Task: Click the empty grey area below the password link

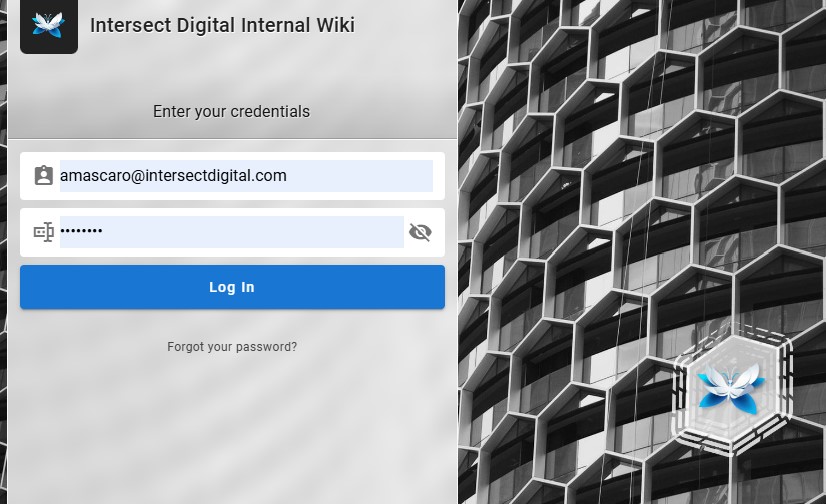Action: point(232,430)
